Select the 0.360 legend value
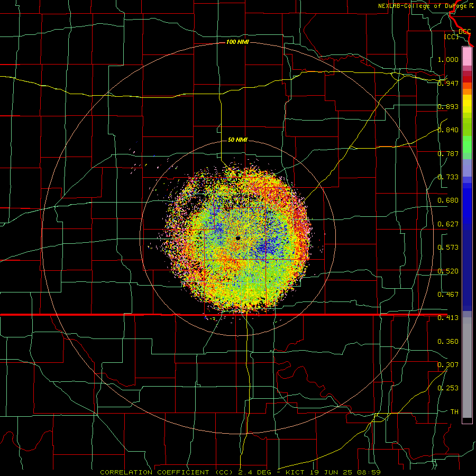This screenshot has height=476, width=476. click(x=448, y=342)
